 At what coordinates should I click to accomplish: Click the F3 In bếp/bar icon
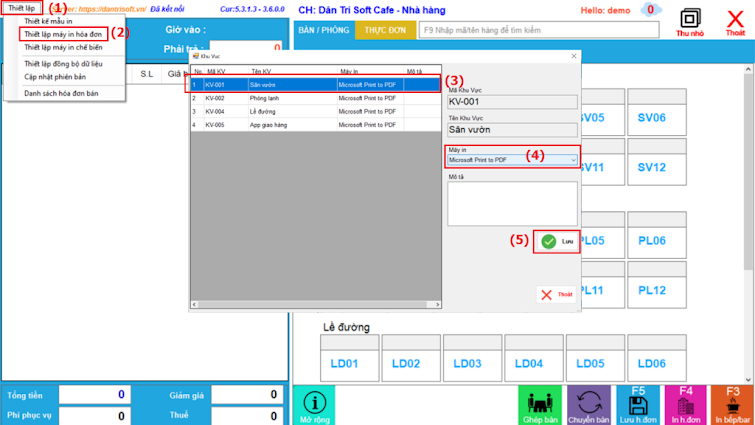tap(732, 405)
